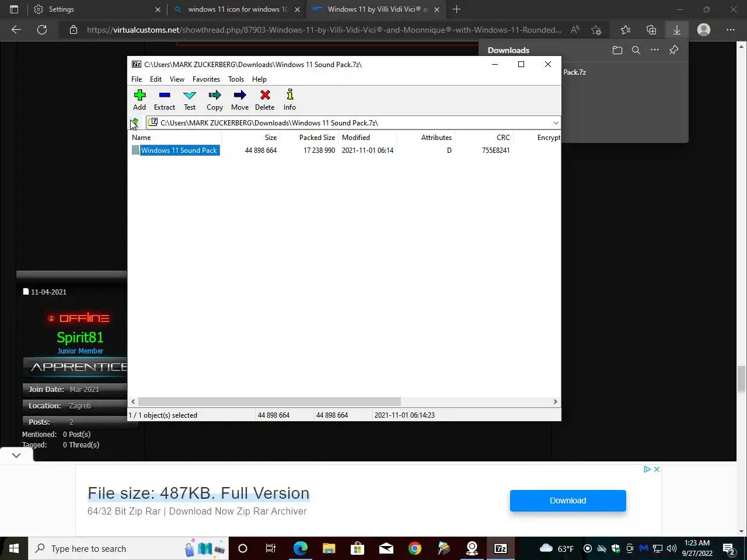Click the modified date 2021-11-01 06:14 cell

pyautogui.click(x=368, y=150)
